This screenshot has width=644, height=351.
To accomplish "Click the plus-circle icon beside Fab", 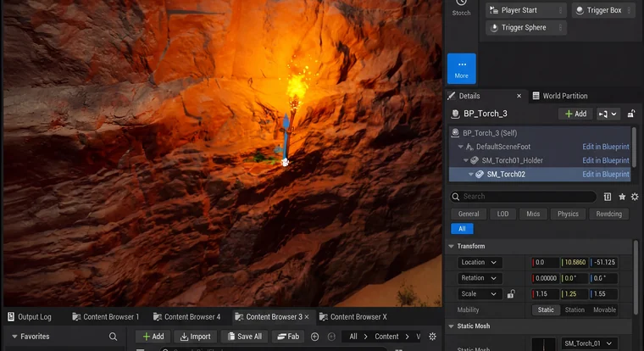I will [x=314, y=337].
